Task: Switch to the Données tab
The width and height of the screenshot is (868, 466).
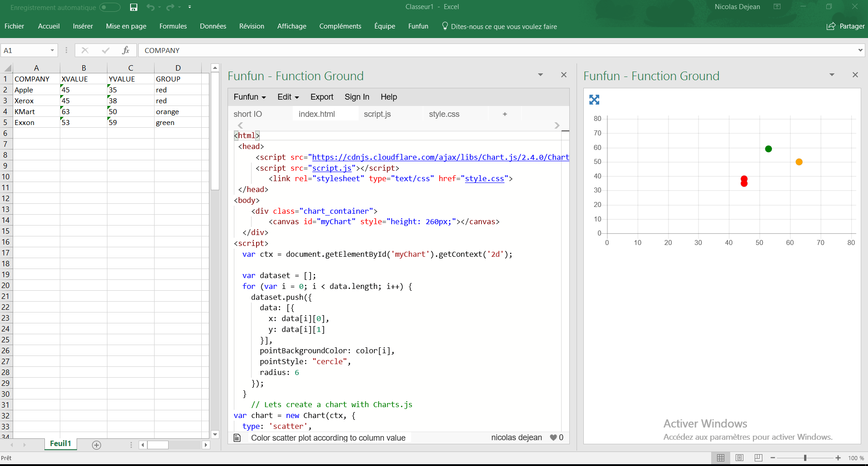Action: [213, 26]
